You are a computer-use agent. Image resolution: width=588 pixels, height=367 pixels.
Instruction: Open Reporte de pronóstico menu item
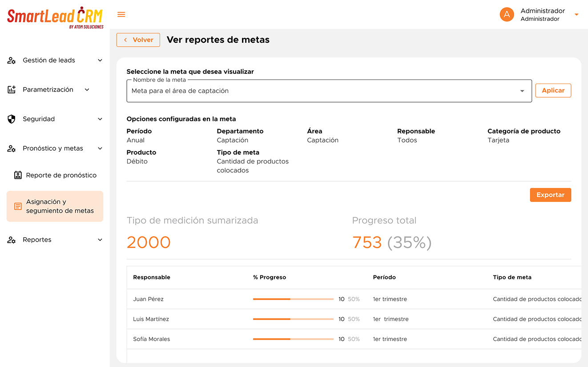[61, 175]
